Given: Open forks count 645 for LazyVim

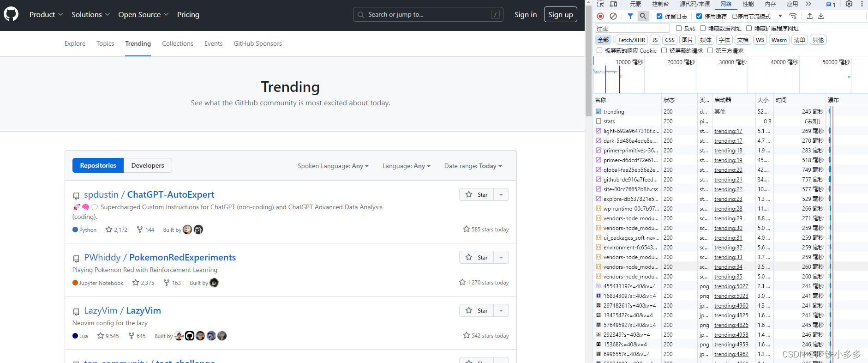Looking at the screenshot, I should [x=137, y=336].
